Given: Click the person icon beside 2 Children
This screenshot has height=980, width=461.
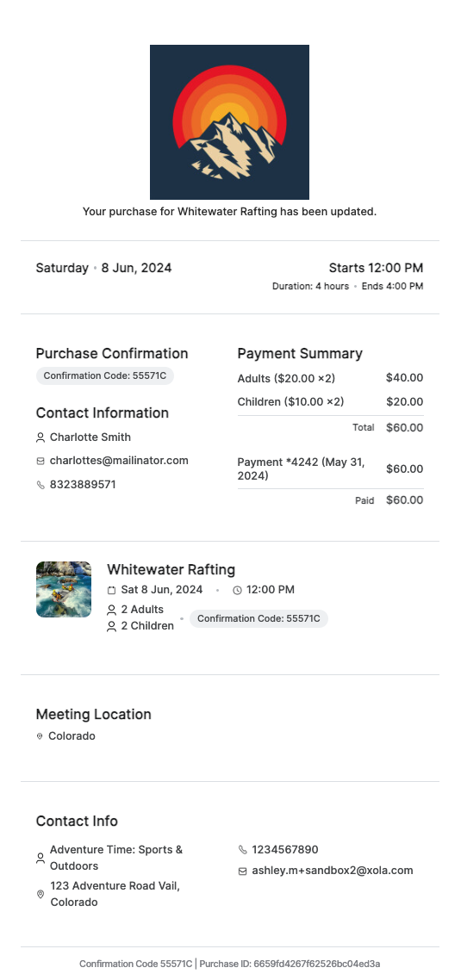Looking at the screenshot, I should pyautogui.click(x=111, y=626).
